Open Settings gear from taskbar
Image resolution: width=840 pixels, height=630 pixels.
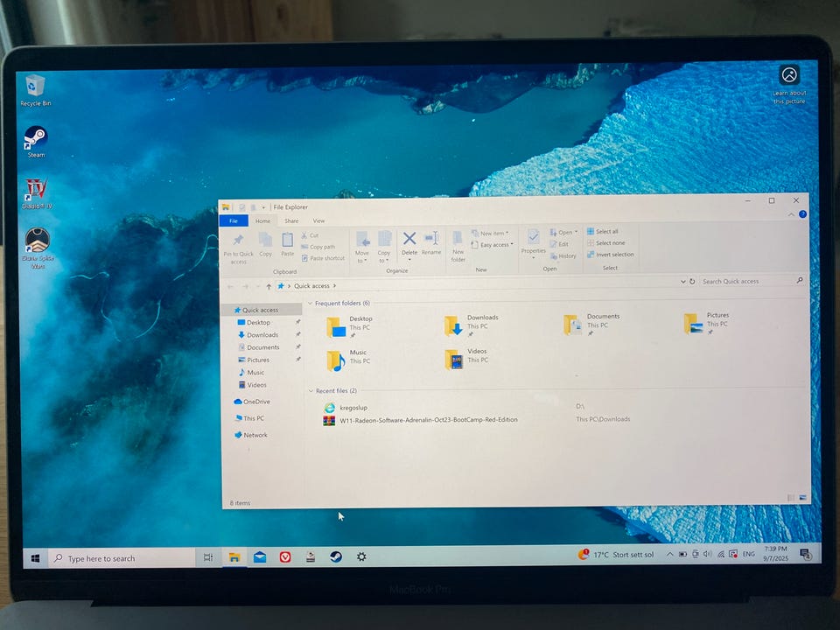(361, 556)
